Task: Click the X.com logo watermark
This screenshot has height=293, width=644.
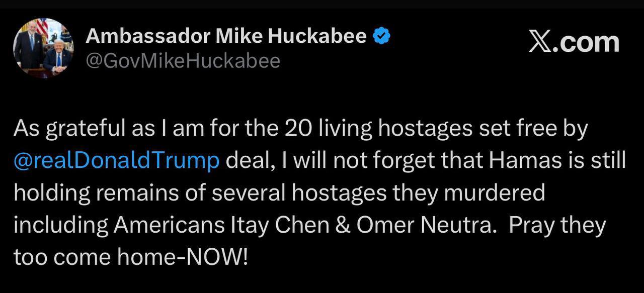Action: (574, 42)
